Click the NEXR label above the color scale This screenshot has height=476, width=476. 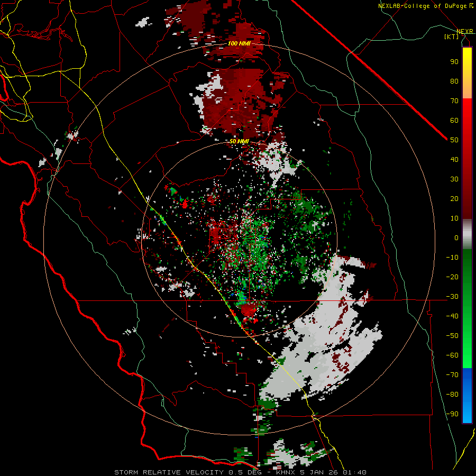[x=465, y=31]
